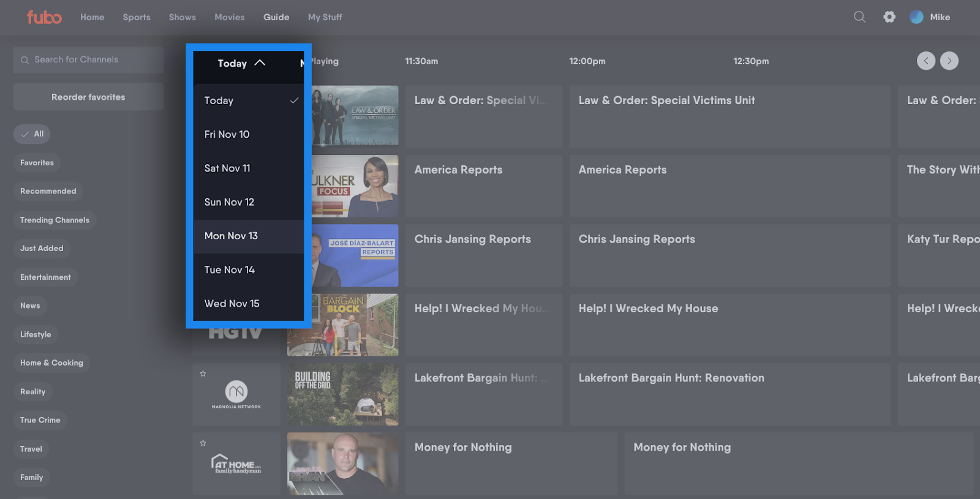
Task: Click the Search for Channels field
Action: (x=88, y=60)
